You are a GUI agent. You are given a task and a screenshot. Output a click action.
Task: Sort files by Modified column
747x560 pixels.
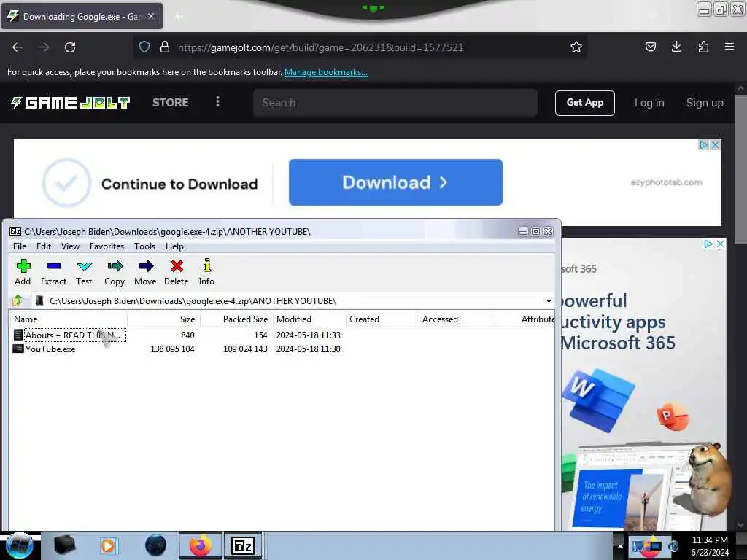309,319
